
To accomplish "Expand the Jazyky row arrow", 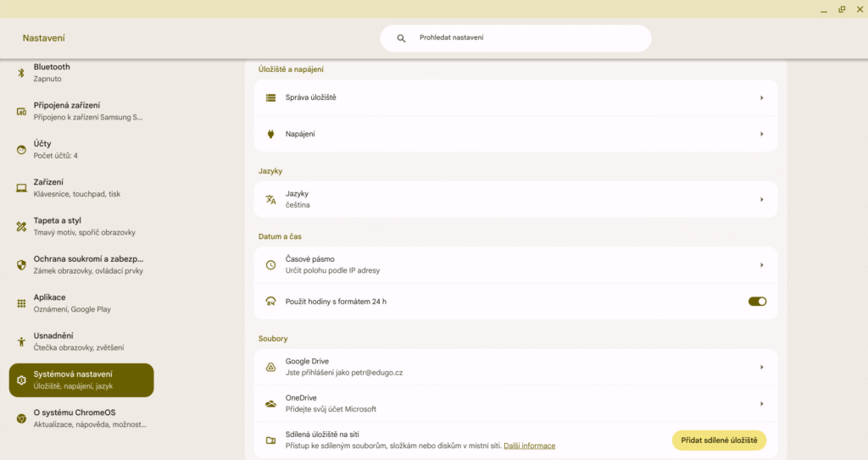I will click(761, 200).
